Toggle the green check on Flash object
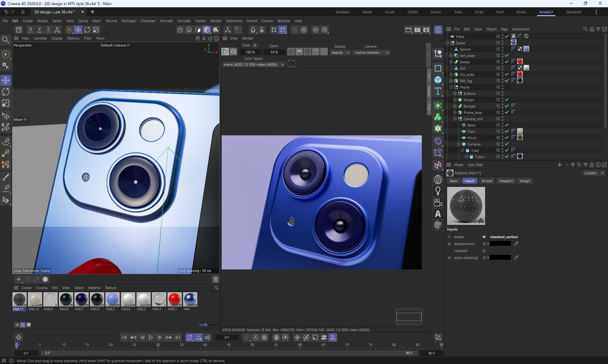This screenshot has width=608, height=364. click(x=507, y=131)
